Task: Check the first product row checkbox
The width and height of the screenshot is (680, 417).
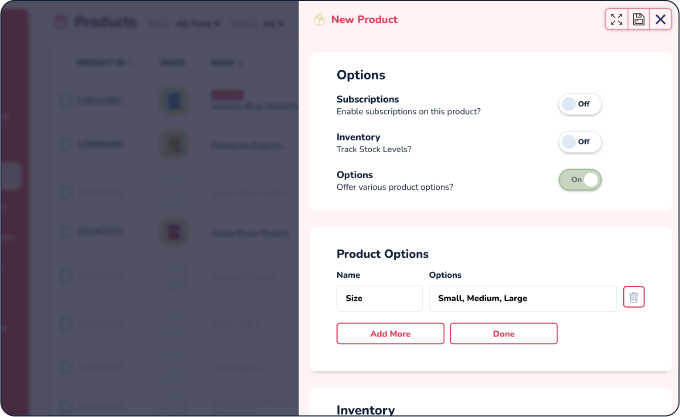Action: (x=66, y=101)
